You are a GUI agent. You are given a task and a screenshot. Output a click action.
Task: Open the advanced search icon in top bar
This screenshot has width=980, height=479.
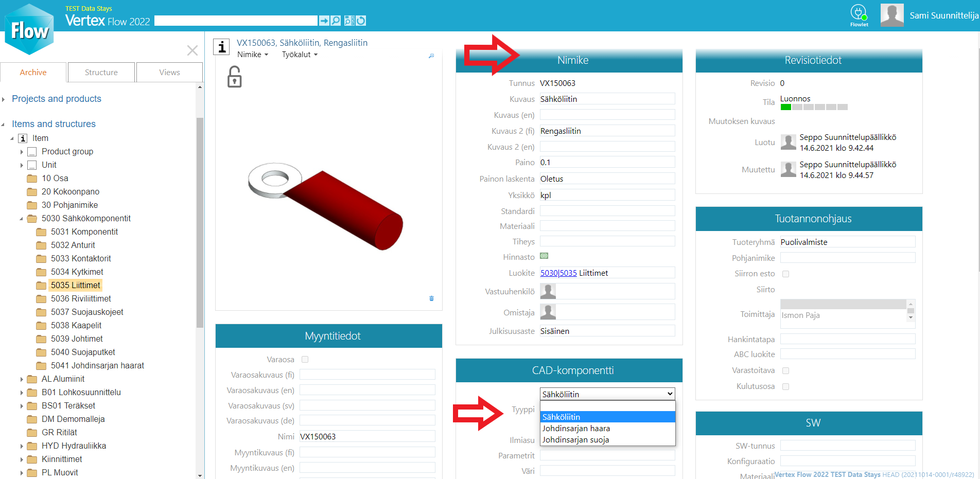click(x=349, y=21)
